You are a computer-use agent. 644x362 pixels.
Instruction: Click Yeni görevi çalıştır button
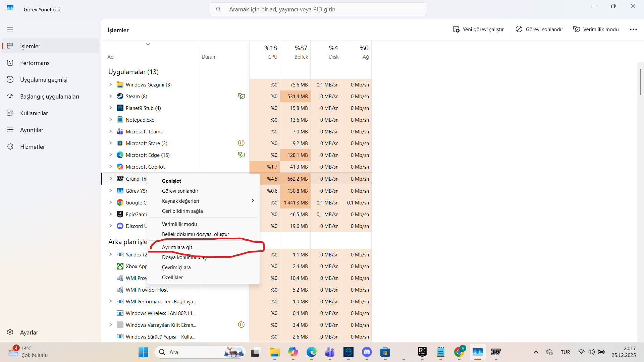(x=478, y=29)
